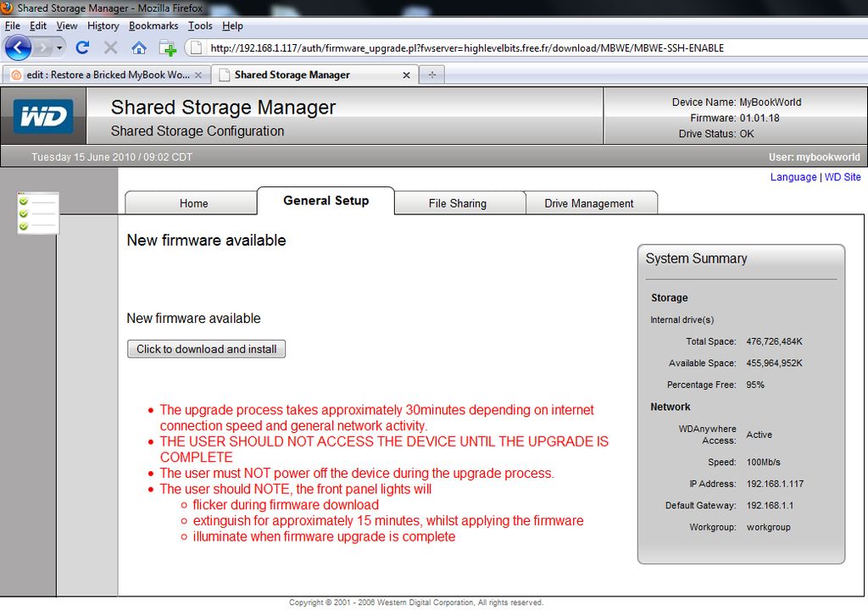This screenshot has height=616, width=868.
Task: Click to download and install firmware
Action: point(207,349)
